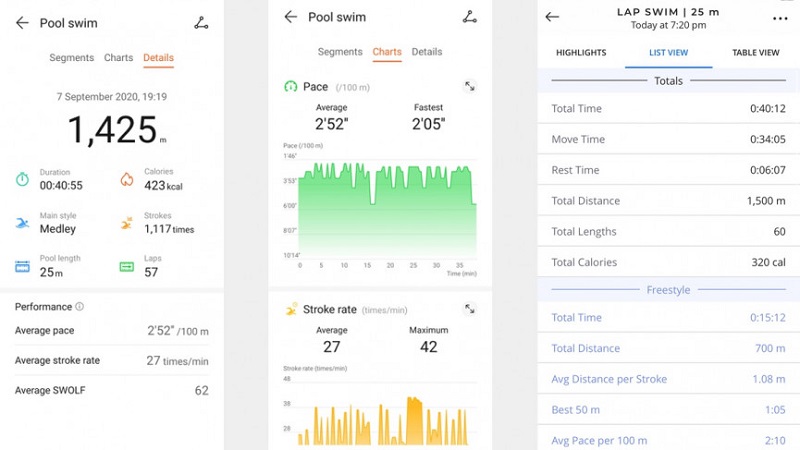
Task: Switch to HIGHLIGHTS tab
Action: click(581, 53)
